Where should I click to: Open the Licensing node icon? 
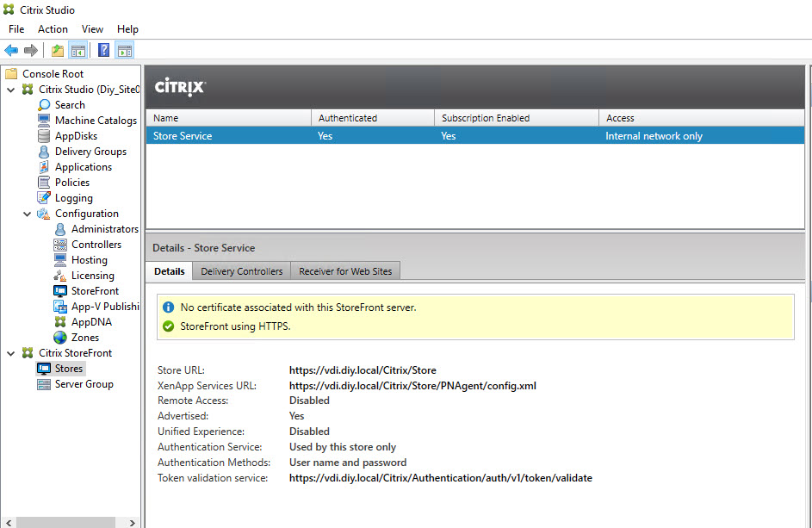tap(60, 276)
